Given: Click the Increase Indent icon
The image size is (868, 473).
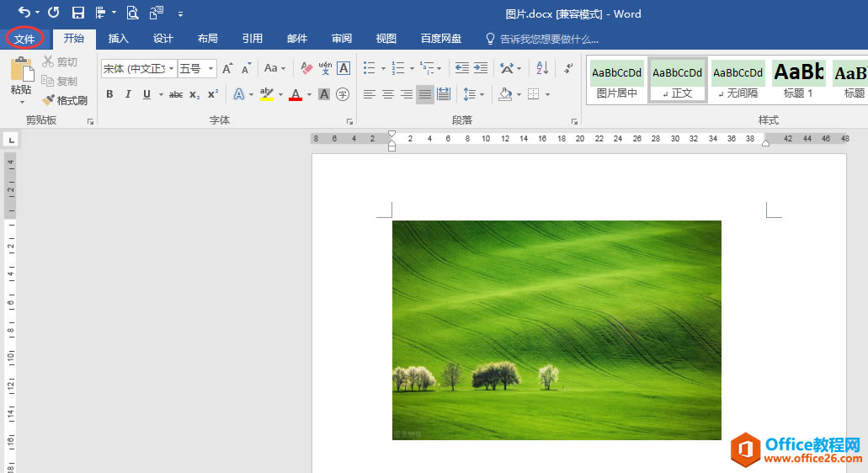Looking at the screenshot, I should pyautogui.click(x=481, y=68).
